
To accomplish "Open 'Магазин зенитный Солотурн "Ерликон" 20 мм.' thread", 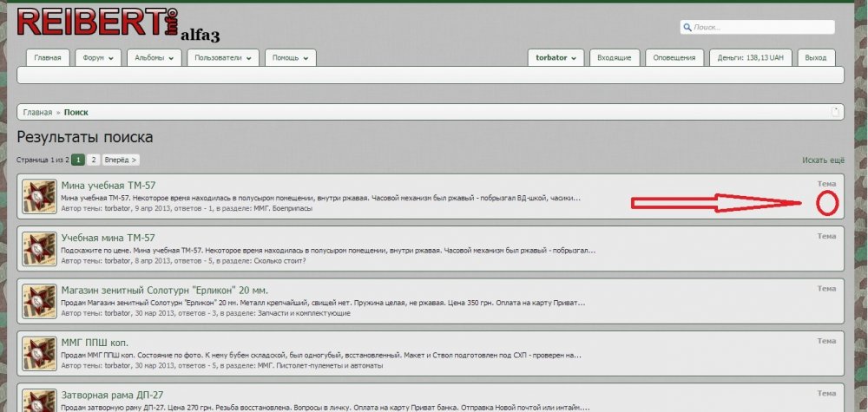I will pos(164,290).
